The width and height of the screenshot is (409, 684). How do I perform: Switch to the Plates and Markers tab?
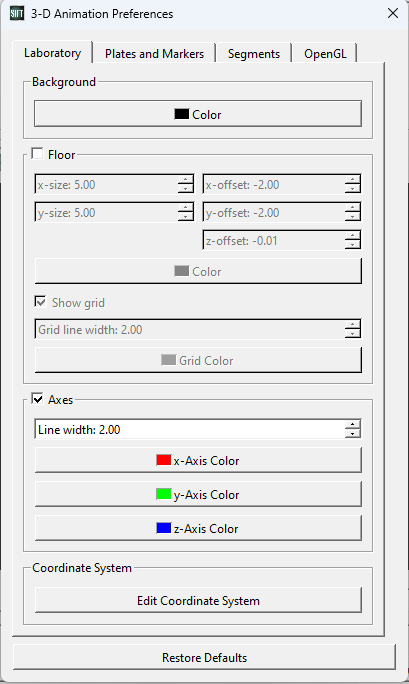click(x=154, y=54)
